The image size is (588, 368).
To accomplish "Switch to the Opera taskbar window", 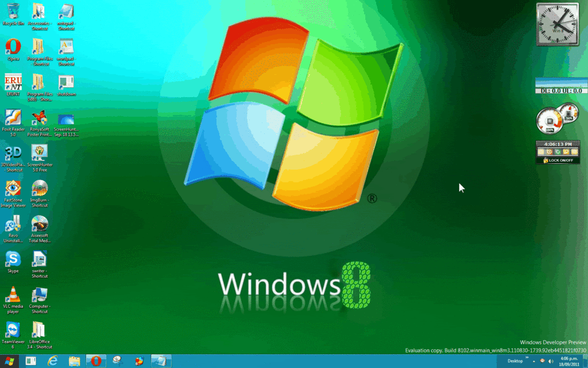I will [x=96, y=361].
